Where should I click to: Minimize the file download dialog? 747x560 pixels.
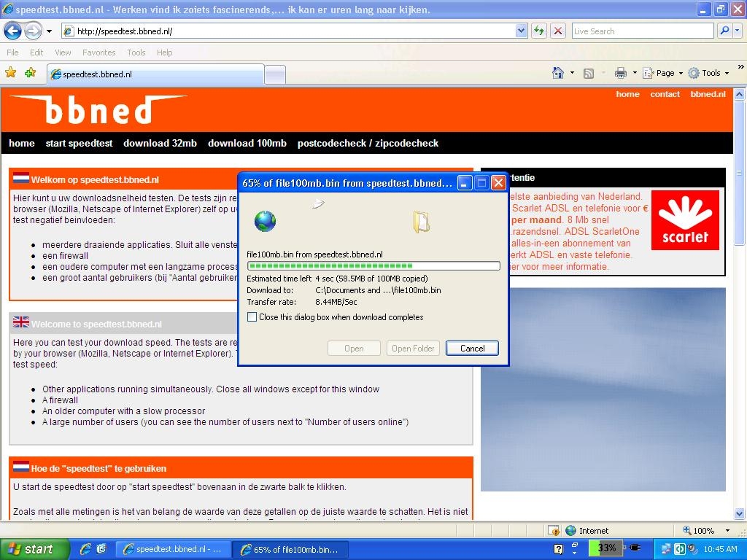tap(465, 183)
